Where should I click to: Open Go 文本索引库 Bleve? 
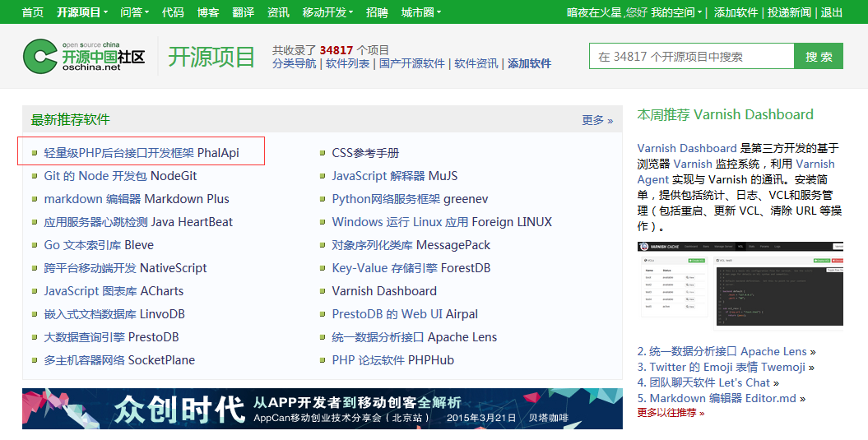99,245
